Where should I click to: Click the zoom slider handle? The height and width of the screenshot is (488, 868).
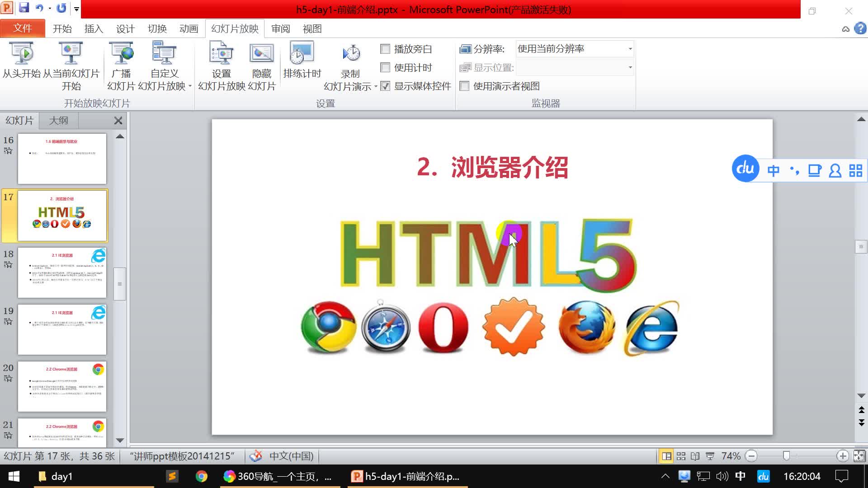tap(787, 456)
